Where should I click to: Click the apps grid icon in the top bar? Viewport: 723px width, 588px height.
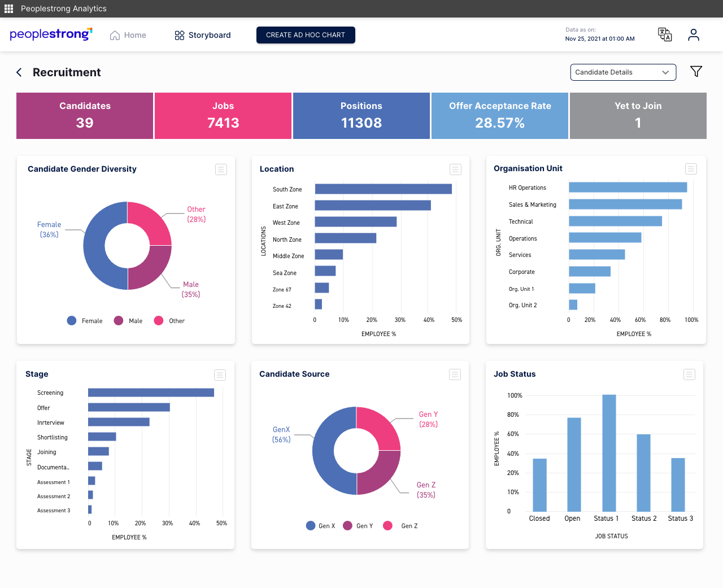(x=8, y=8)
